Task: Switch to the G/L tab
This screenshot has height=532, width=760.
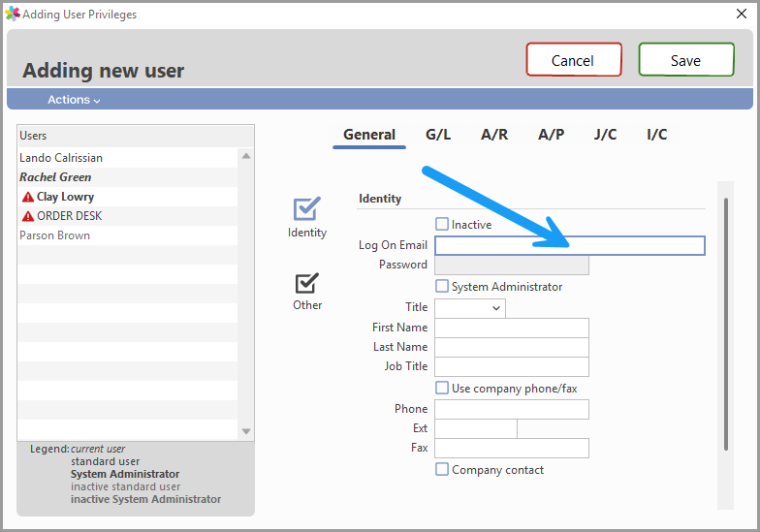Action: [438, 135]
